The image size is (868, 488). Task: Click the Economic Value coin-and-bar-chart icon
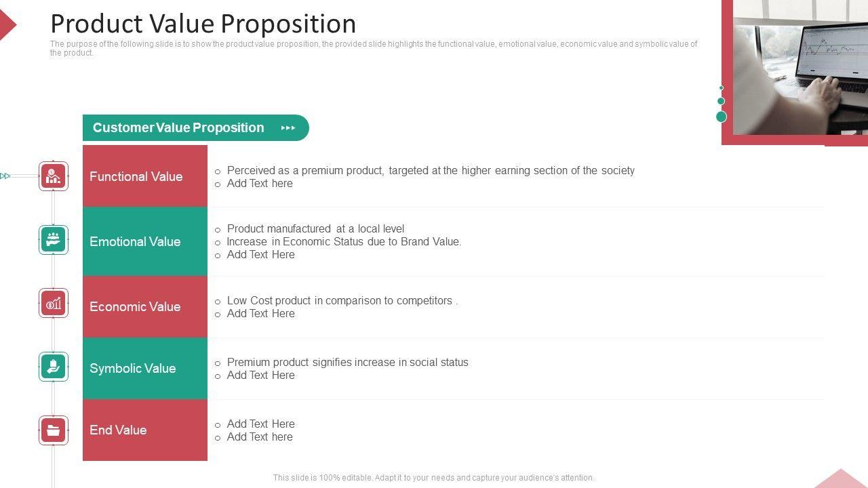[x=54, y=304]
